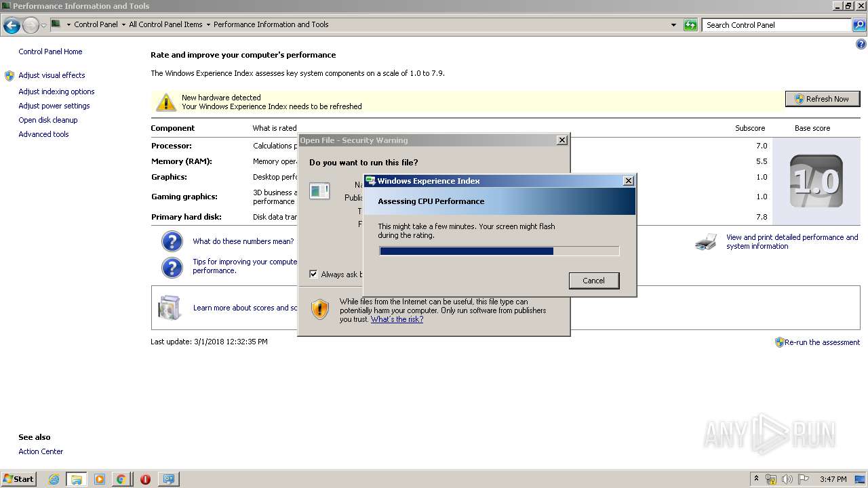This screenshot has height=488, width=868.
Task: Click shield icon beside Adjust visual effects
Action: [x=9, y=76]
